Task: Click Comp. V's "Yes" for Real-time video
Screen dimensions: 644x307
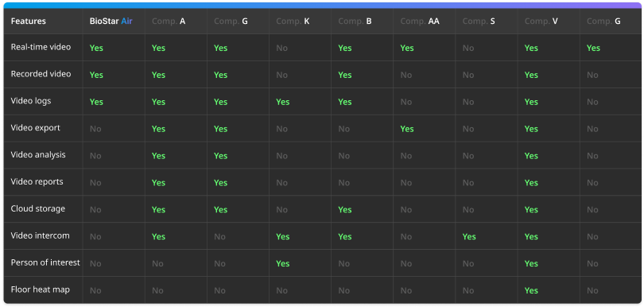Action: [x=531, y=48]
